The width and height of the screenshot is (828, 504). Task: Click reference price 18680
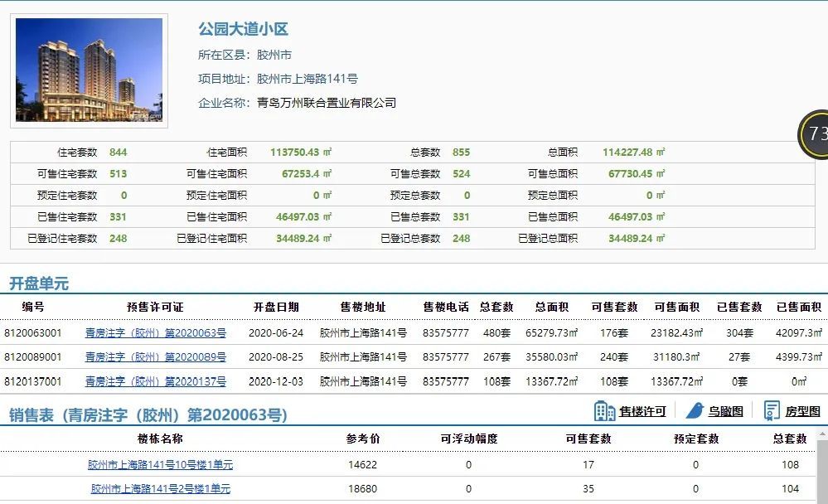pos(363,489)
